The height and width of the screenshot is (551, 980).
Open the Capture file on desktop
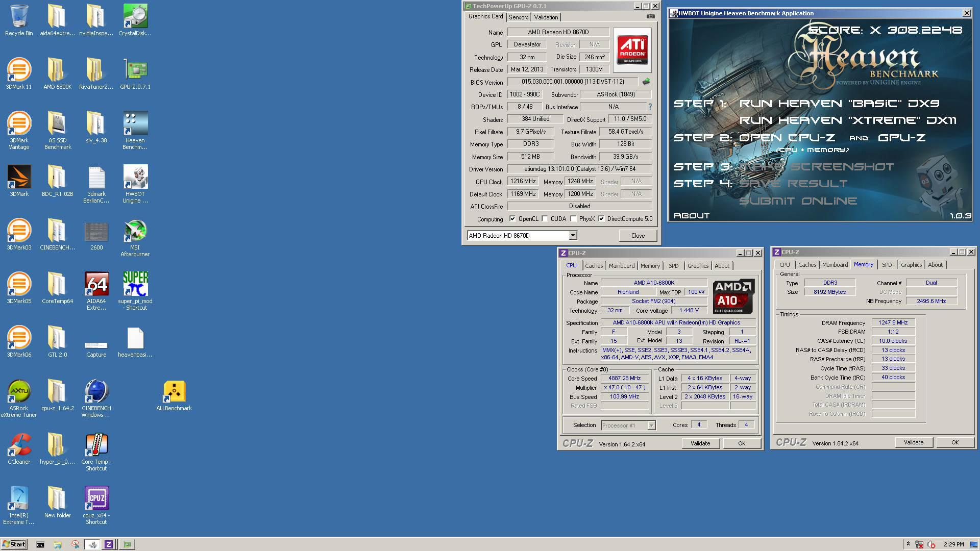[96, 345]
